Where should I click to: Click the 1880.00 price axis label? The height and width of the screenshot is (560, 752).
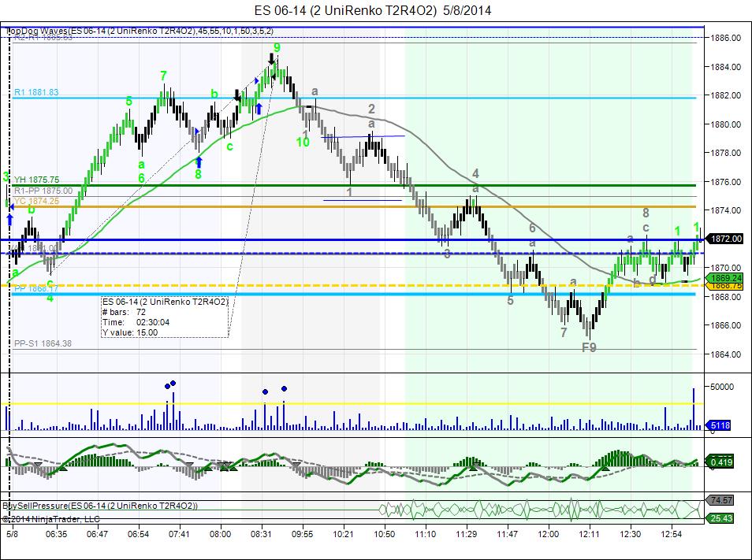point(726,124)
